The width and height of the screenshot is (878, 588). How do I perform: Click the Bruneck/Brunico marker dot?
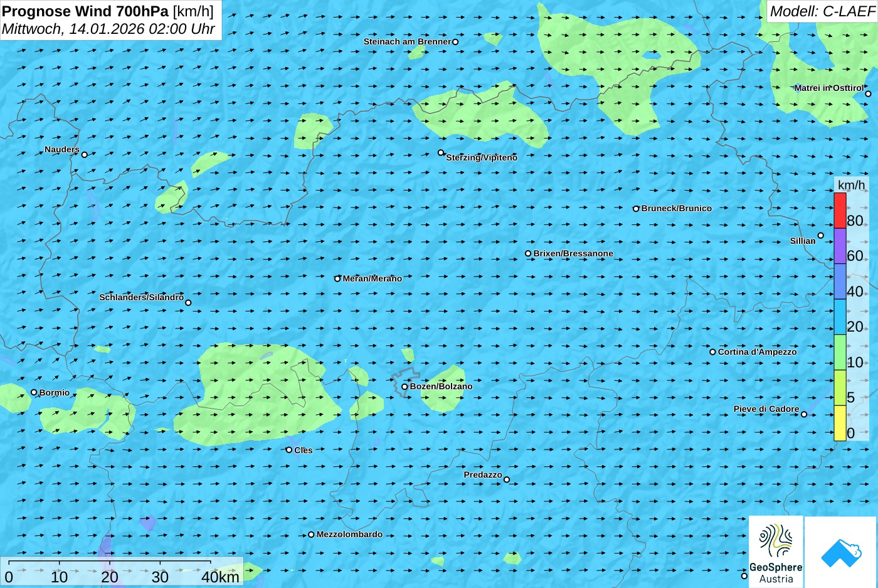(636, 209)
